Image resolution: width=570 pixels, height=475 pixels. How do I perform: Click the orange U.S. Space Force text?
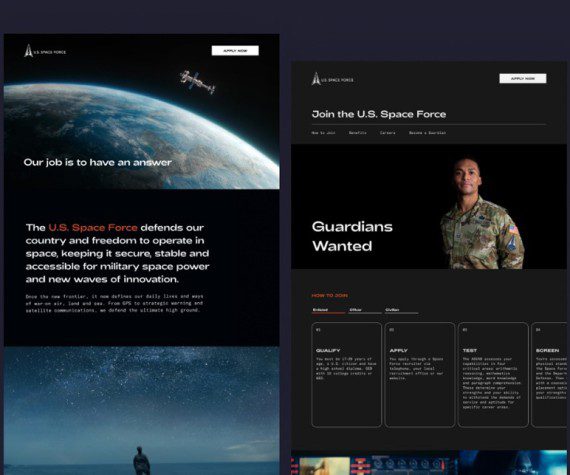[93, 228]
